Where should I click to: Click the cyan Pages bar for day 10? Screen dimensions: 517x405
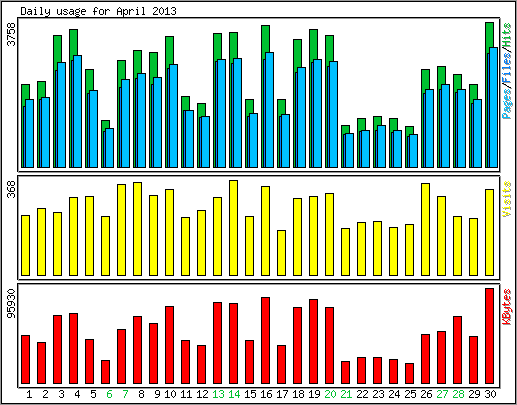174,116
